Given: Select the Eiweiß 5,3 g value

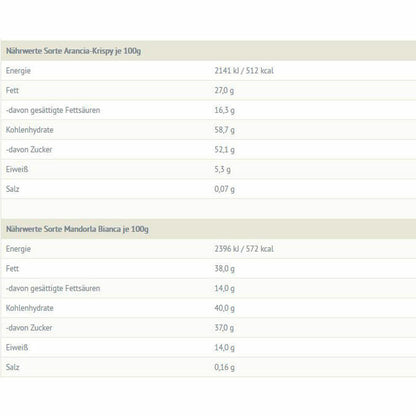Looking at the screenshot, I should (222, 169).
